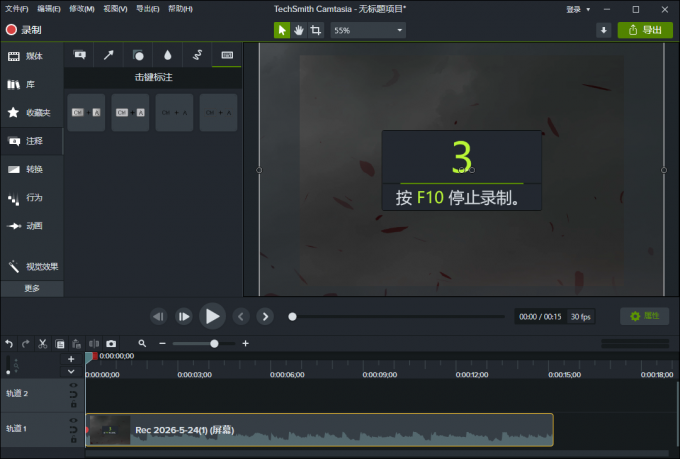This screenshot has width=680, height=459.
Task: Lock 轨道 1 with padlock icon
Action: point(73,439)
